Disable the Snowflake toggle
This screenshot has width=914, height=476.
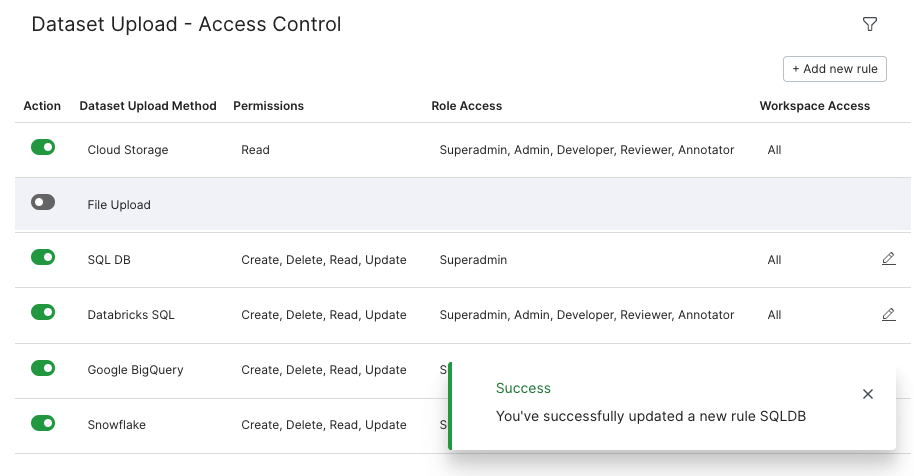point(43,423)
